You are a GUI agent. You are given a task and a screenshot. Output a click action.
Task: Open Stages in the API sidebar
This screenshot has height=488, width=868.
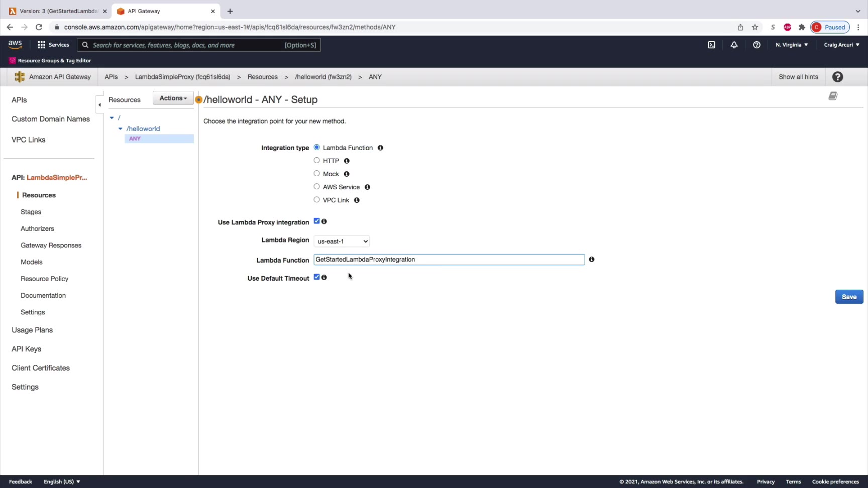31,212
